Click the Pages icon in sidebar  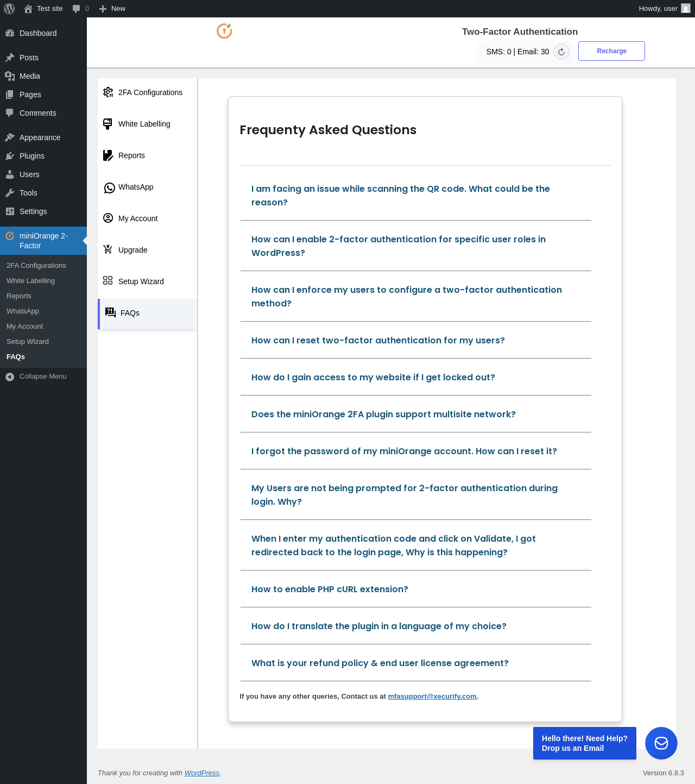pos(10,95)
